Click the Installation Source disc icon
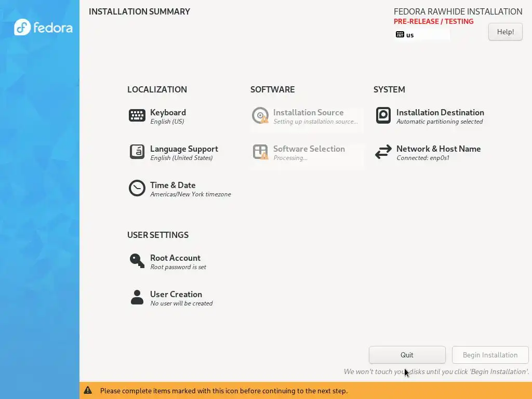Viewport: 532px width, 399px height. [260, 115]
